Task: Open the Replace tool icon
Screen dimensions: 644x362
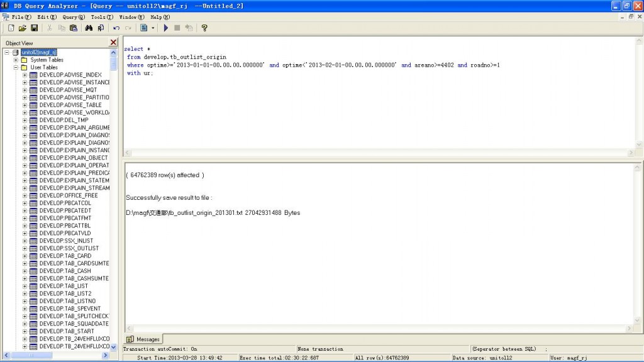Action: click(x=101, y=28)
